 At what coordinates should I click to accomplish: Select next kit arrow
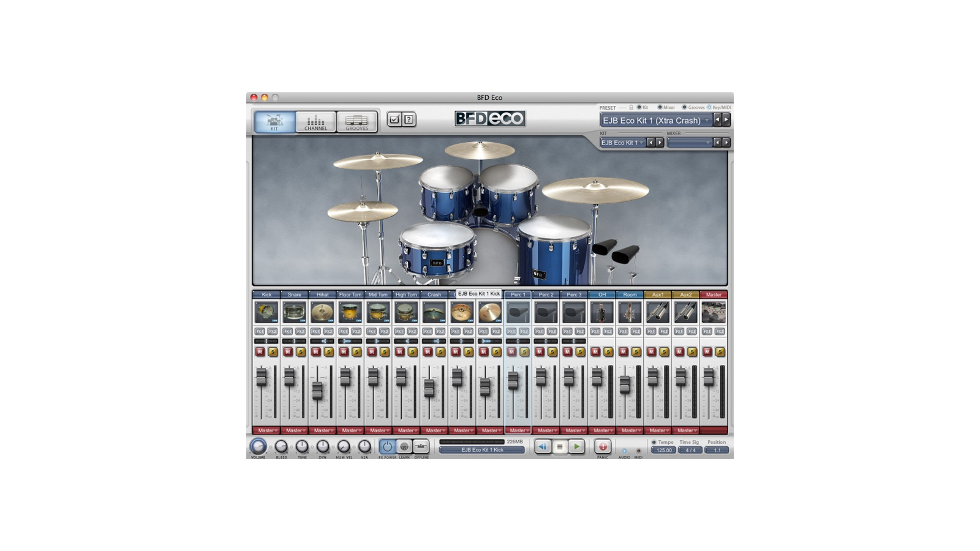(660, 143)
